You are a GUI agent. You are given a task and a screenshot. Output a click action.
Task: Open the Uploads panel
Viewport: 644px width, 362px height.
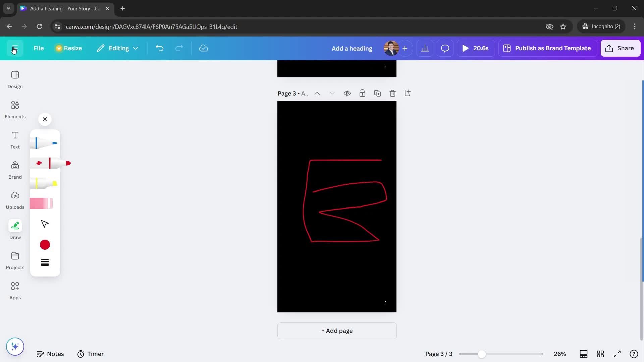[15, 200]
